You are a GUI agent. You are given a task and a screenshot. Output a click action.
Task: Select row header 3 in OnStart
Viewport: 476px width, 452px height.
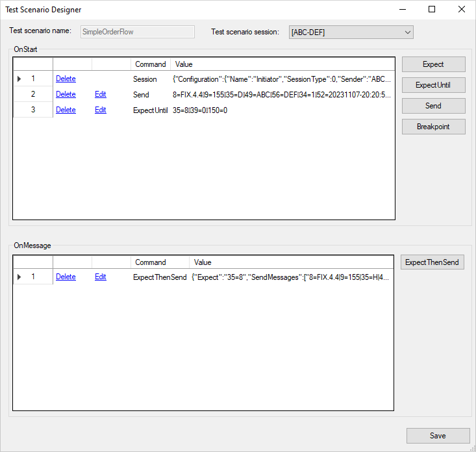(x=33, y=110)
